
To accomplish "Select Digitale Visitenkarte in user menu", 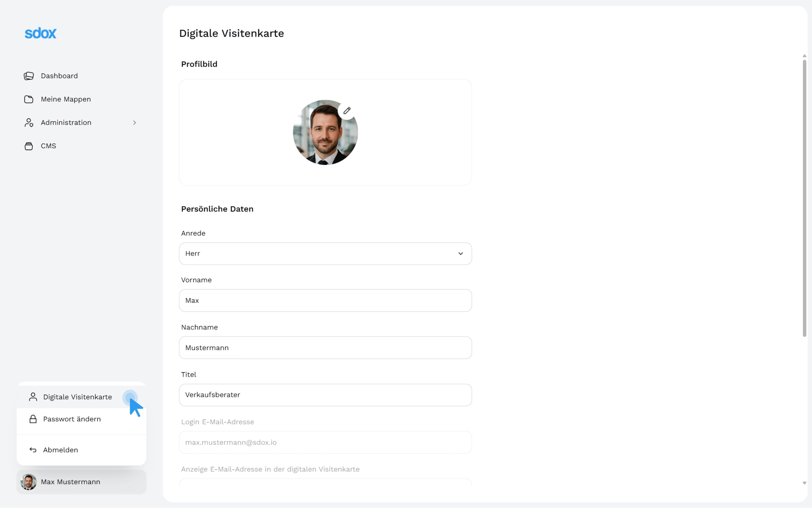I will click(81, 397).
